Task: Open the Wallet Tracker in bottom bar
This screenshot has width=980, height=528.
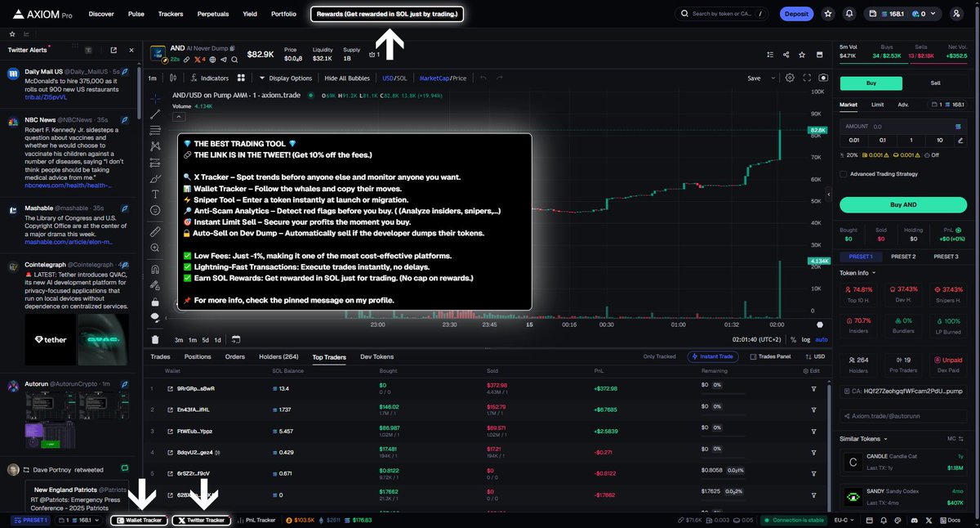Action: point(140,520)
